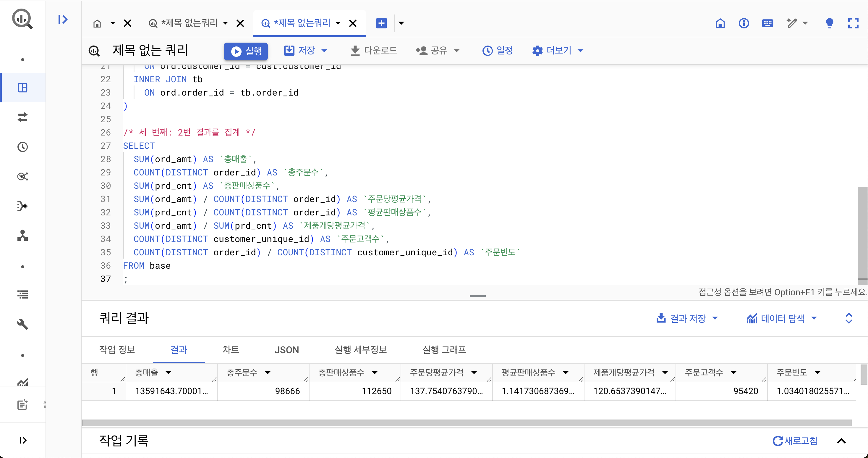This screenshot has height=458, width=868.
Task: Expand or collapse query results panel
Action: [x=848, y=318]
